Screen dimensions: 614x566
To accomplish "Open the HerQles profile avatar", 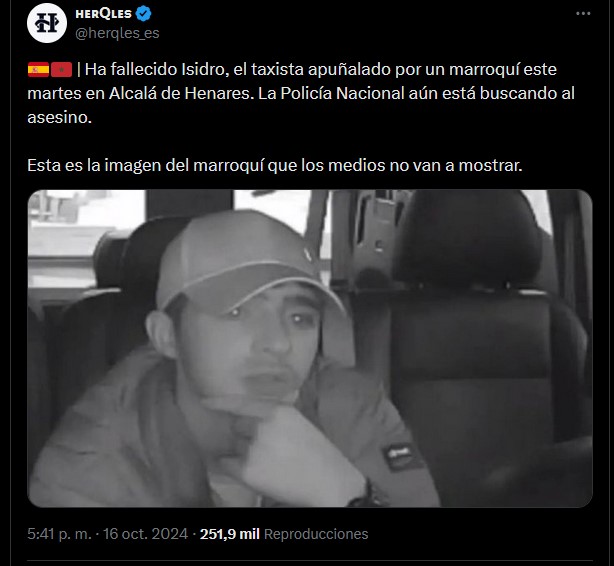I will 47,23.
